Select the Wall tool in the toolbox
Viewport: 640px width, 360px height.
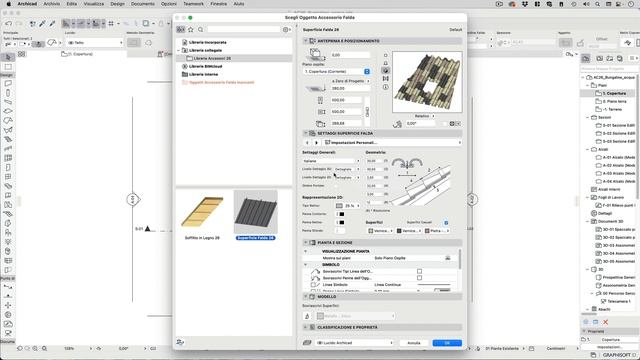pyautogui.click(x=8, y=83)
